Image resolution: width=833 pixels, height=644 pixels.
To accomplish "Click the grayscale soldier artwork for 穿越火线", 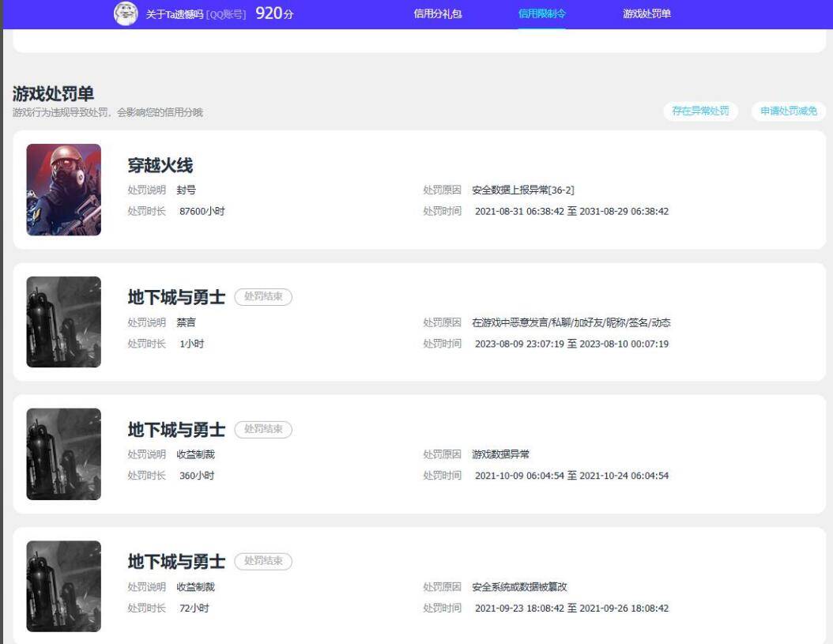I will coord(63,190).
